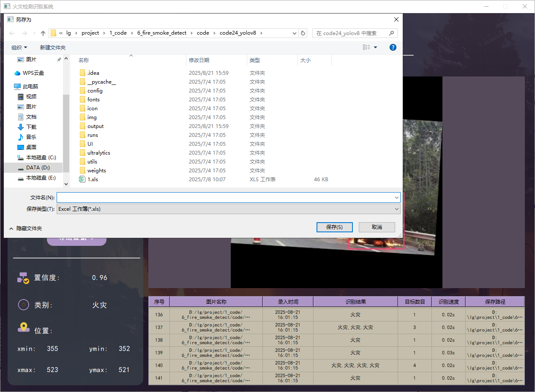Select the output folder
The width and height of the screenshot is (535, 392).
click(96, 126)
